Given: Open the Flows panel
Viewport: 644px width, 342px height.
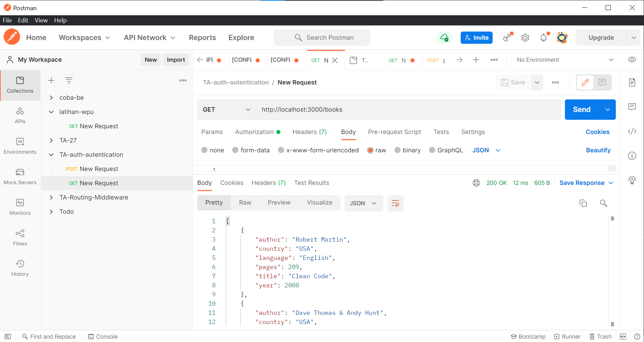Looking at the screenshot, I should point(20,237).
